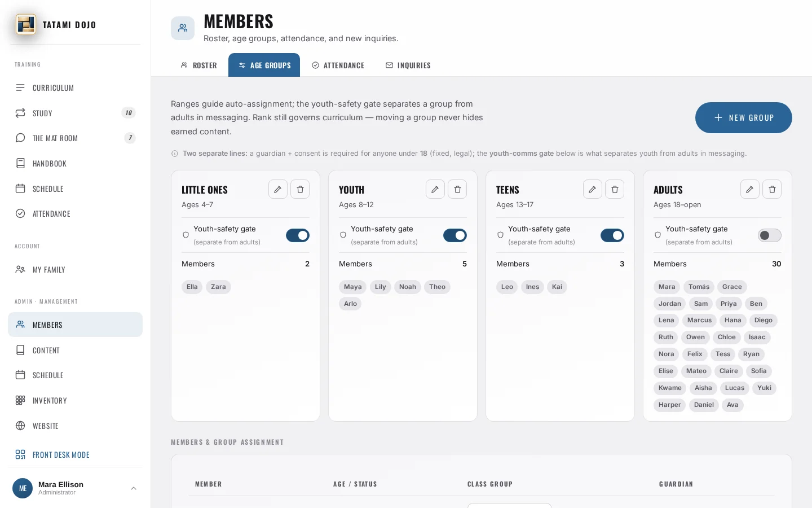812x508 pixels.
Task: Turn off Little Ones youth-safety gate
Action: click(x=298, y=235)
